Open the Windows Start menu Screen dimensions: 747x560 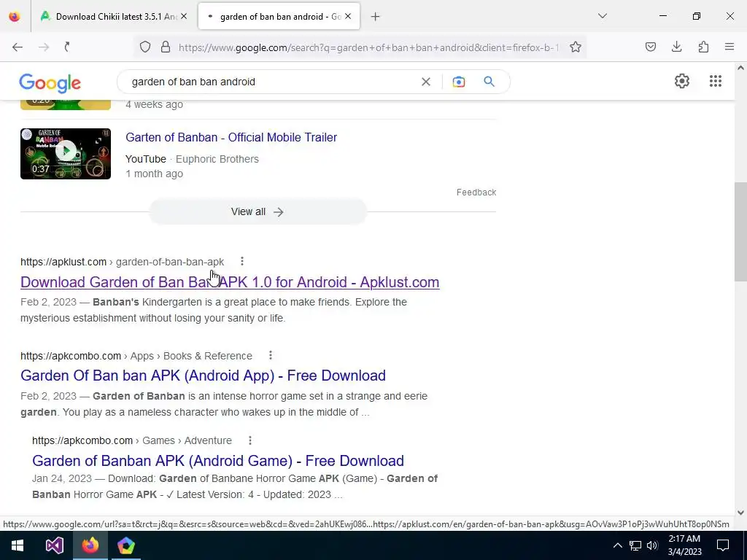pyautogui.click(x=18, y=545)
